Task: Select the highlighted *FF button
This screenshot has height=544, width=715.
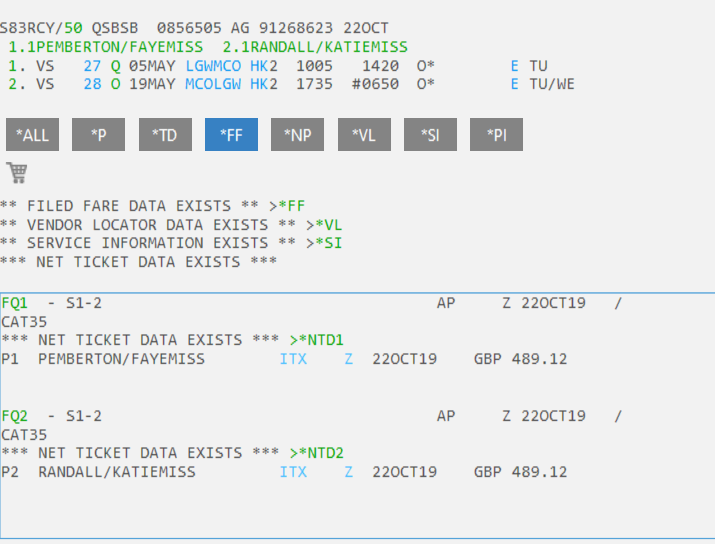Action: [x=231, y=135]
